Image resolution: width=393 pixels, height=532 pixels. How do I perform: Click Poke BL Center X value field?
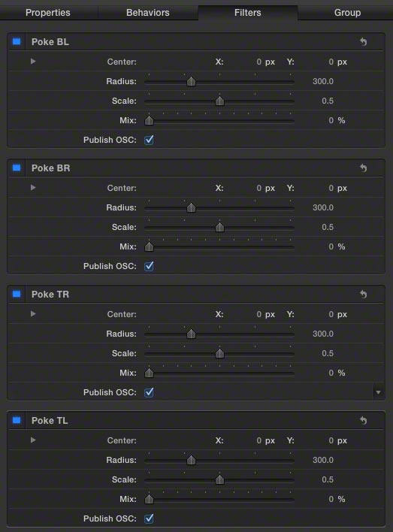[258, 62]
